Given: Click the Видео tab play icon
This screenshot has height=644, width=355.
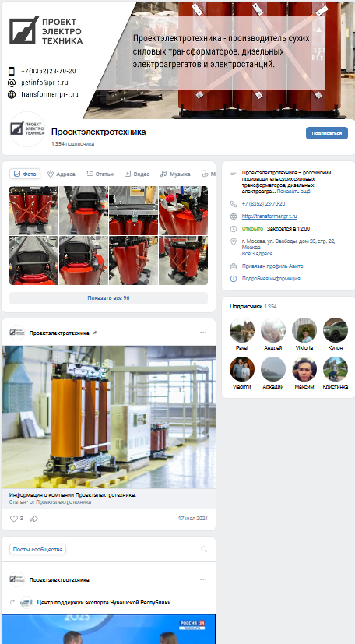Looking at the screenshot, I should [128, 174].
